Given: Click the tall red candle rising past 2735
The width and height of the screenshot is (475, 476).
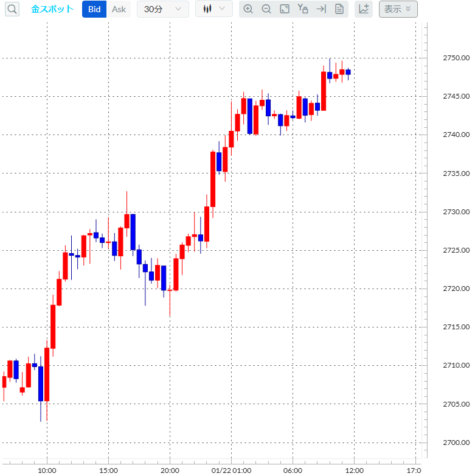Looking at the screenshot, I should point(213,179).
